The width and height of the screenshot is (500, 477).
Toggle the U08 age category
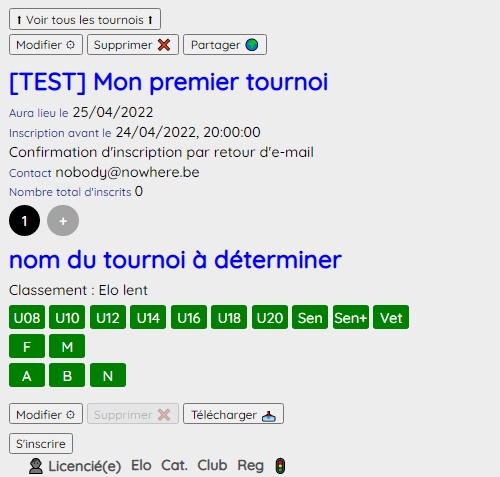pyautogui.click(x=27, y=317)
